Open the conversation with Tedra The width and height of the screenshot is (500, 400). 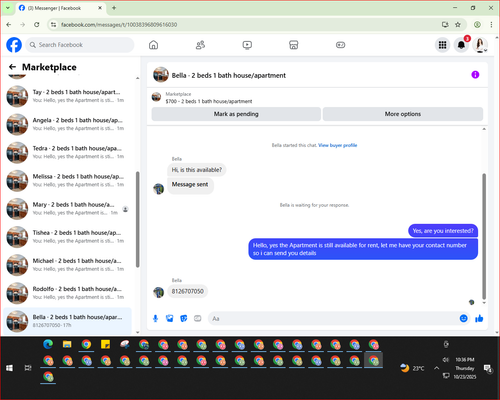[x=67, y=152]
